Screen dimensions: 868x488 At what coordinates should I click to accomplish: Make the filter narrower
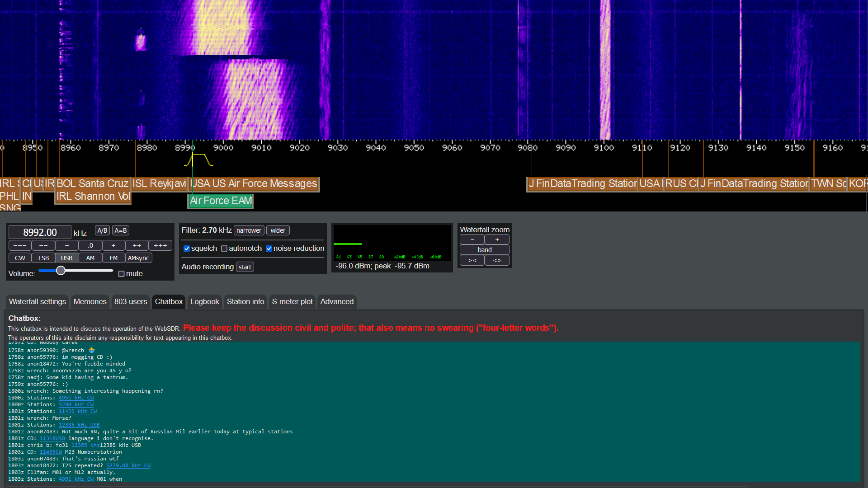click(249, 230)
